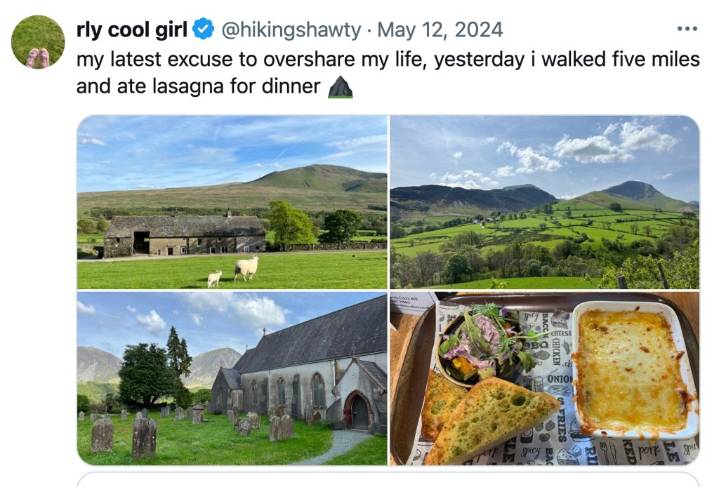Click the white sheep in the field

tap(245, 267)
